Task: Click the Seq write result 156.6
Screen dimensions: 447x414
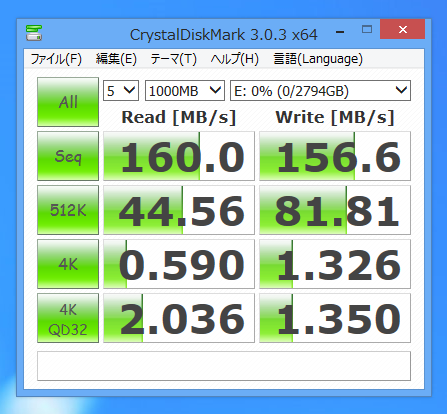Action: (x=335, y=156)
